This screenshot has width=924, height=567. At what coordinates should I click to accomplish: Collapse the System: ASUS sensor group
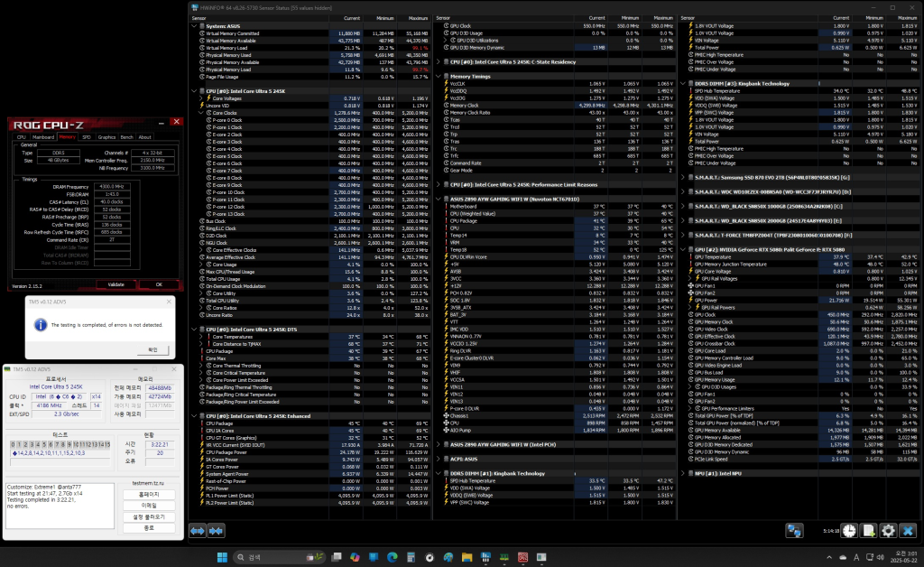194,26
